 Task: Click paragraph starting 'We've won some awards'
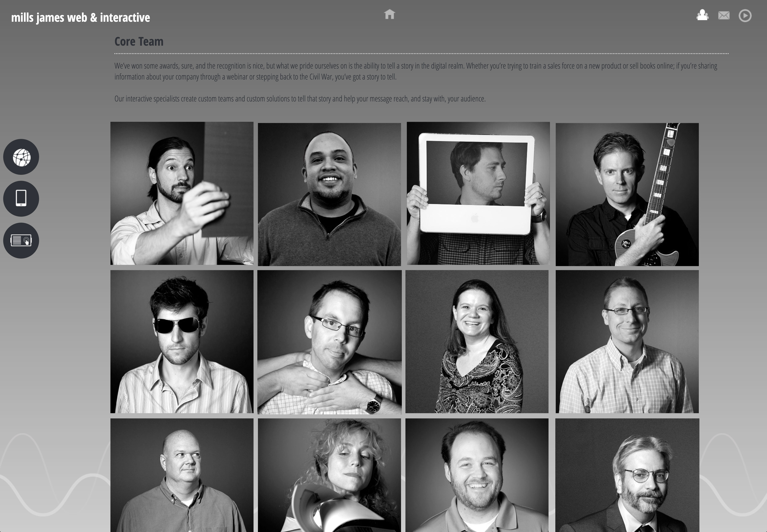click(416, 71)
